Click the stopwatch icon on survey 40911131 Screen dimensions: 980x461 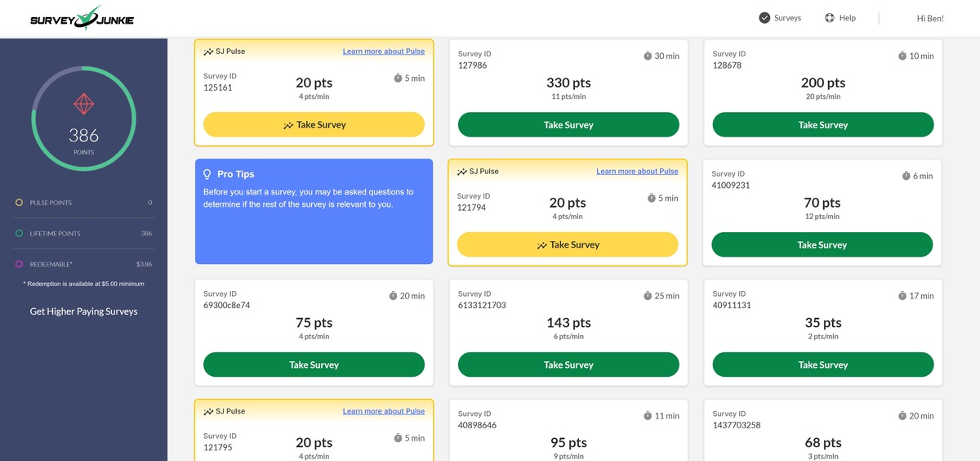(902, 296)
